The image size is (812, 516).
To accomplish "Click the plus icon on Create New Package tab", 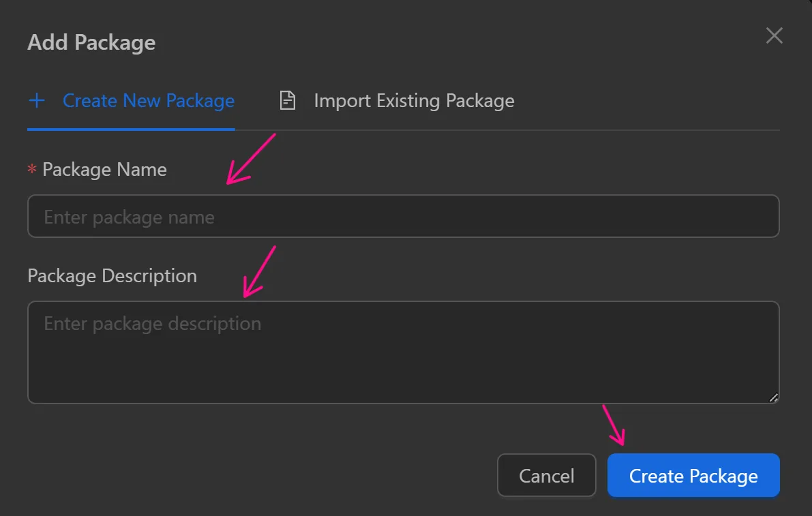I will point(36,100).
